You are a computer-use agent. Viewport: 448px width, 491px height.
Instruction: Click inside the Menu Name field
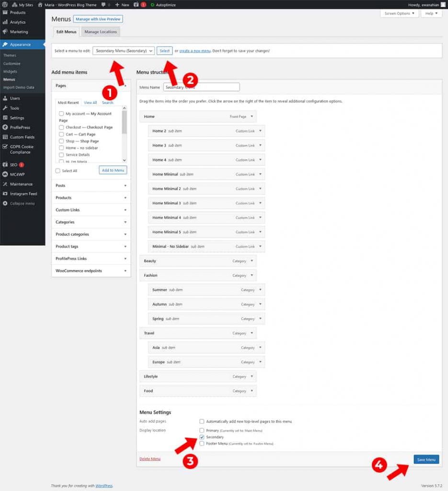coord(201,87)
